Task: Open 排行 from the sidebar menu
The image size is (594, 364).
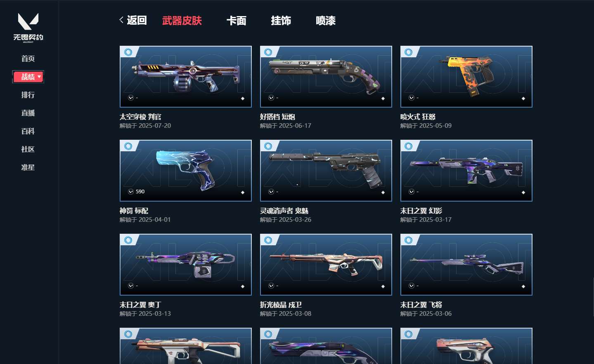Action: [x=28, y=95]
